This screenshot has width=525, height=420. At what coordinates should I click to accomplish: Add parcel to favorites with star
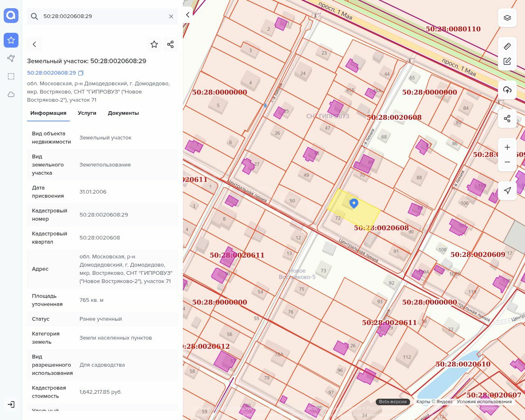point(154,44)
